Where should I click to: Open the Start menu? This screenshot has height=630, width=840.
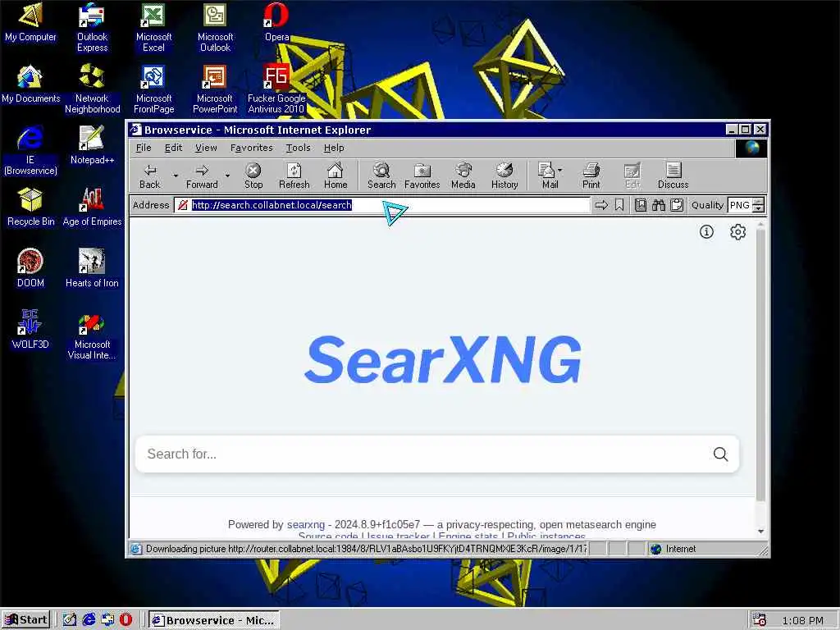coord(25,620)
